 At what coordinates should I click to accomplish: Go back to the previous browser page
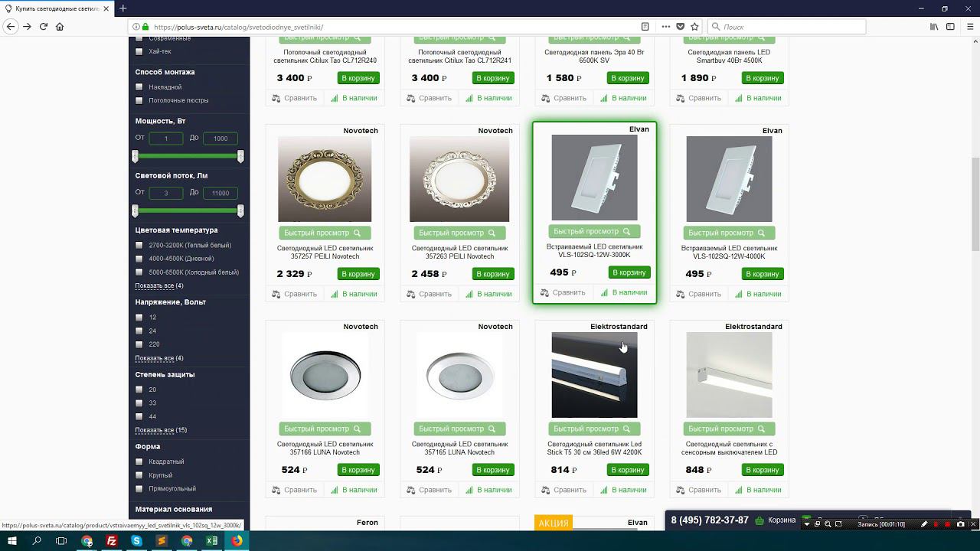(x=11, y=26)
